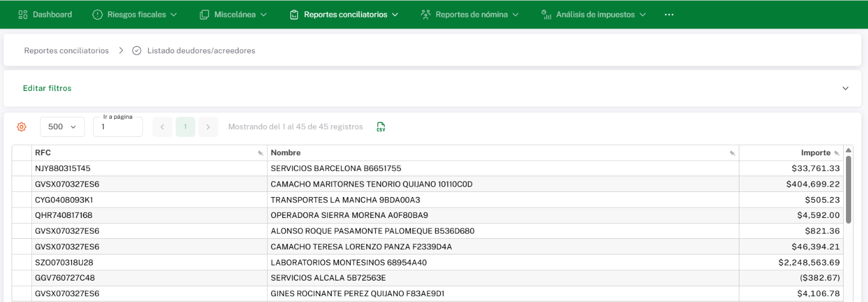Screen dimensions: 868x302
Task: Click the orange settings gear icon
Action: (x=21, y=127)
